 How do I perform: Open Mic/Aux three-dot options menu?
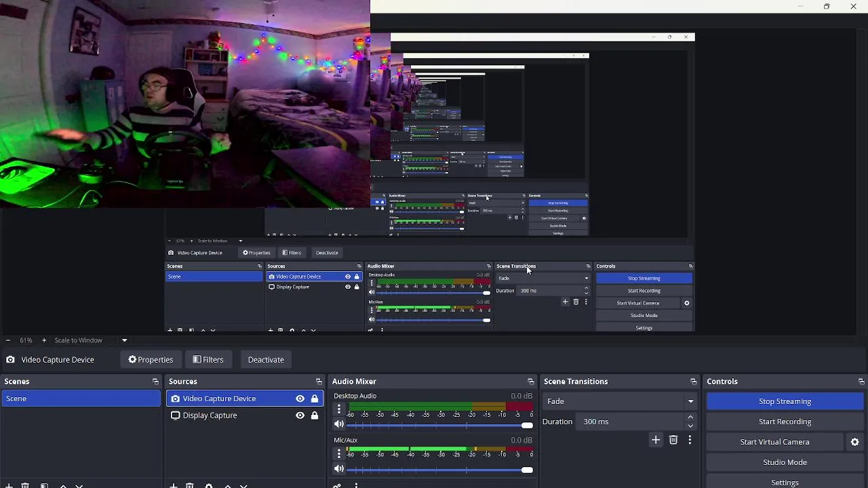(339, 453)
